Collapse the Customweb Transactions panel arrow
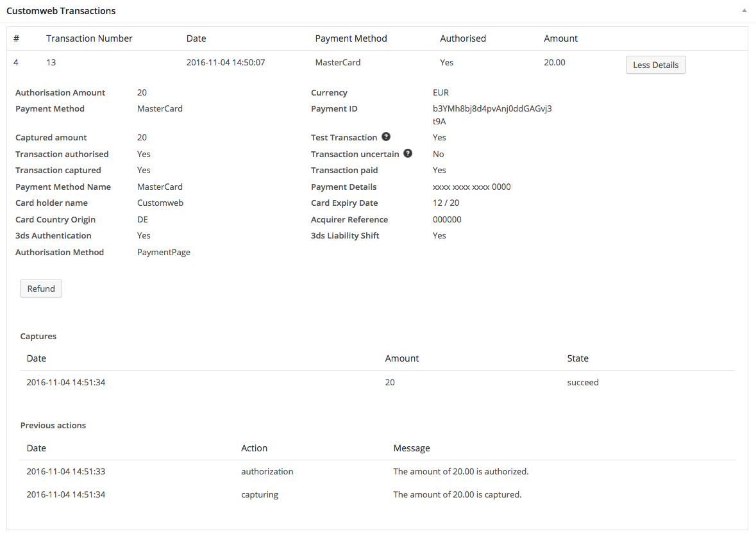Image resolution: width=756 pixels, height=536 pixels. [744, 11]
